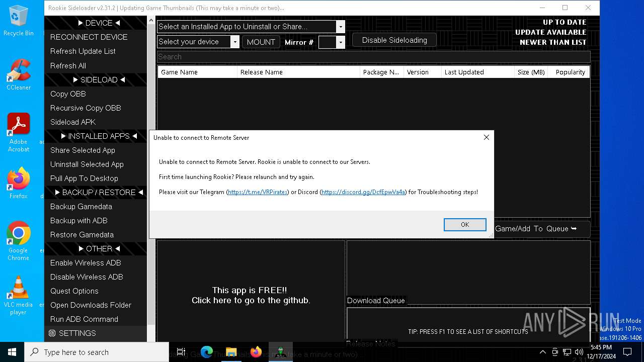
Task: Select Pull App To Desktop
Action: 96,178
